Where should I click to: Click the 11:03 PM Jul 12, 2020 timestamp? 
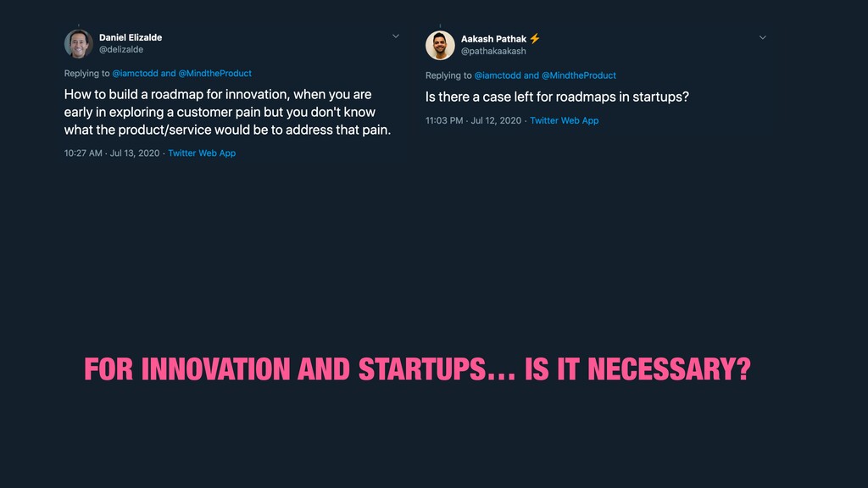(473, 120)
